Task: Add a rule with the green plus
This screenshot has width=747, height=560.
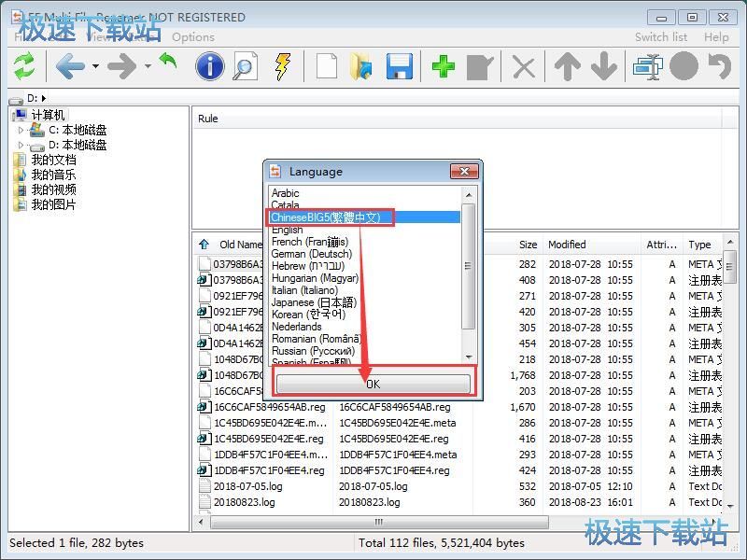Action: tap(443, 66)
